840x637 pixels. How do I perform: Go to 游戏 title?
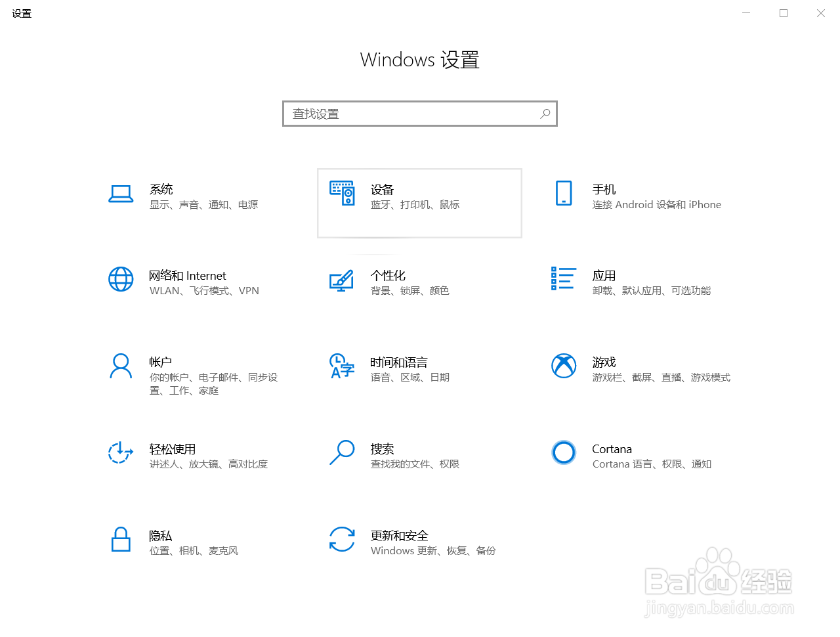click(x=604, y=362)
